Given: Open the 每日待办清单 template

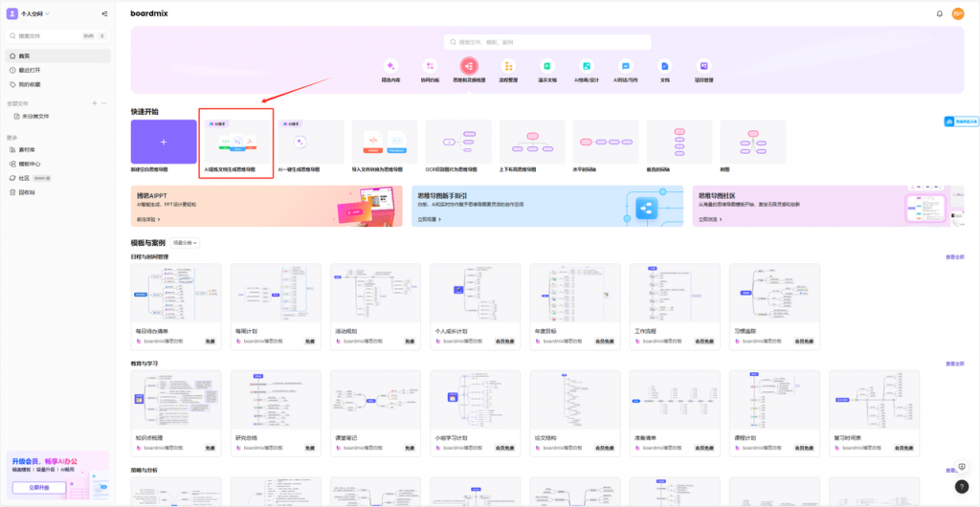Looking at the screenshot, I should pyautogui.click(x=176, y=306).
